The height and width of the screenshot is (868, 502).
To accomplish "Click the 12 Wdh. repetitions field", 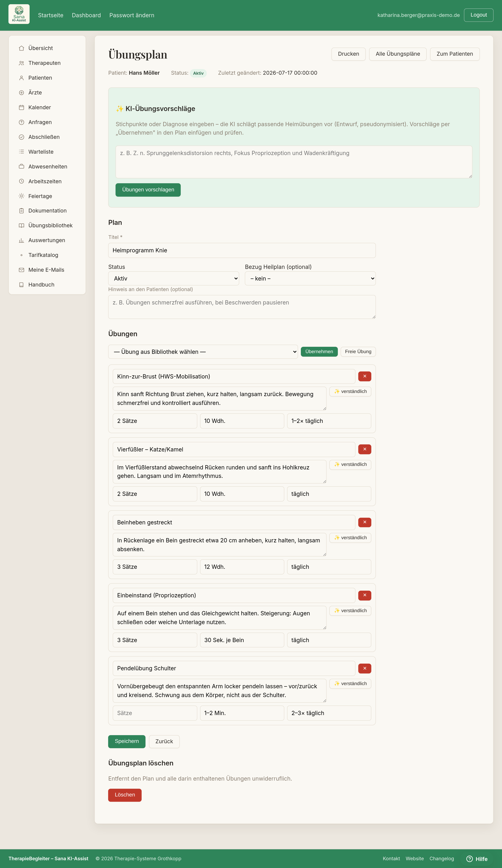I will click(x=242, y=567).
